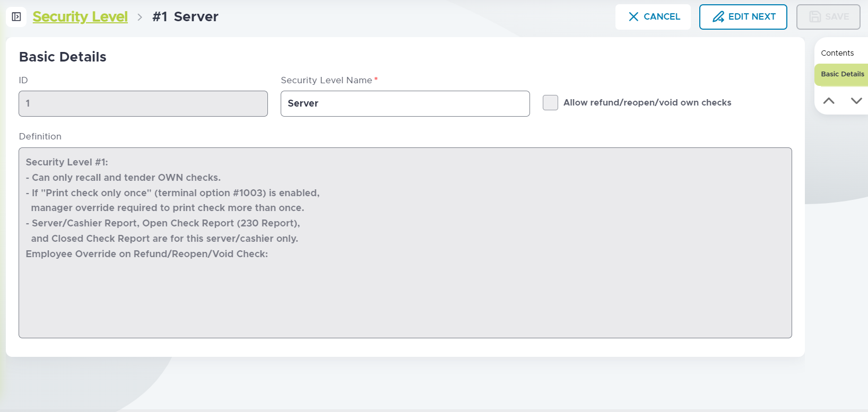Click the 'Definition' label

pyautogui.click(x=40, y=136)
